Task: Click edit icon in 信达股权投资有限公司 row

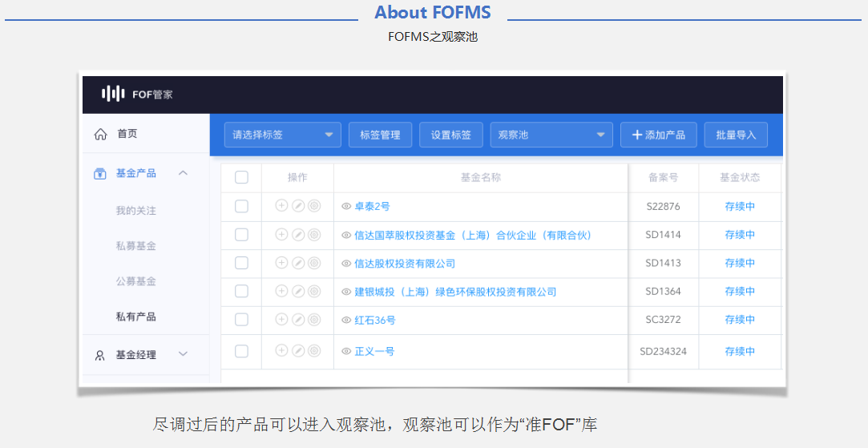Action: coord(298,263)
